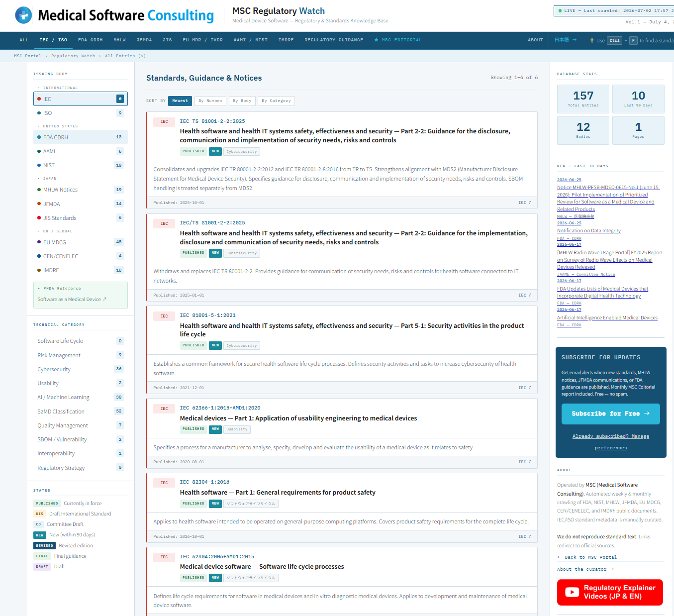Click the LIVE last crawled status box

(x=614, y=10)
